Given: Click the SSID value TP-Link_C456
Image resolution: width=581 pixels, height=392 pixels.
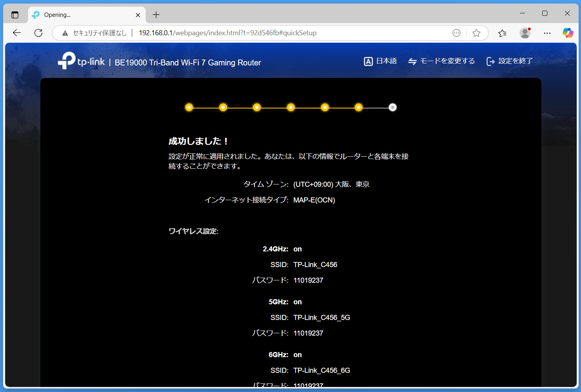Looking at the screenshot, I should [x=315, y=265].
